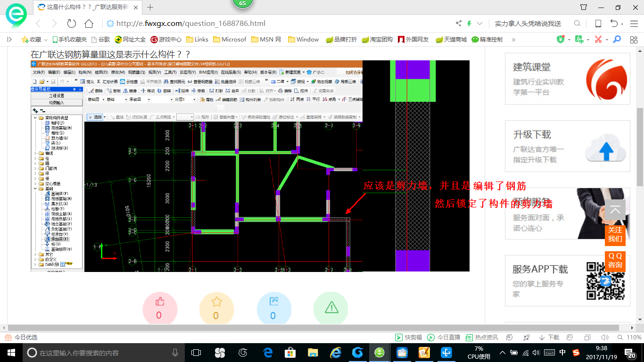This screenshot has width=644, height=362.
Task: Open the browser main menu icon
Action: click(633, 24)
